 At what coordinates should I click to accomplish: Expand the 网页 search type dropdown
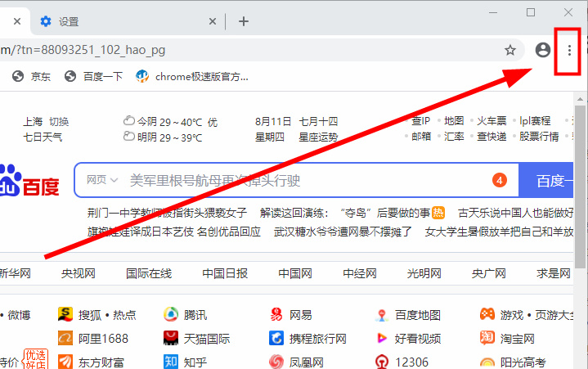click(102, 180)
